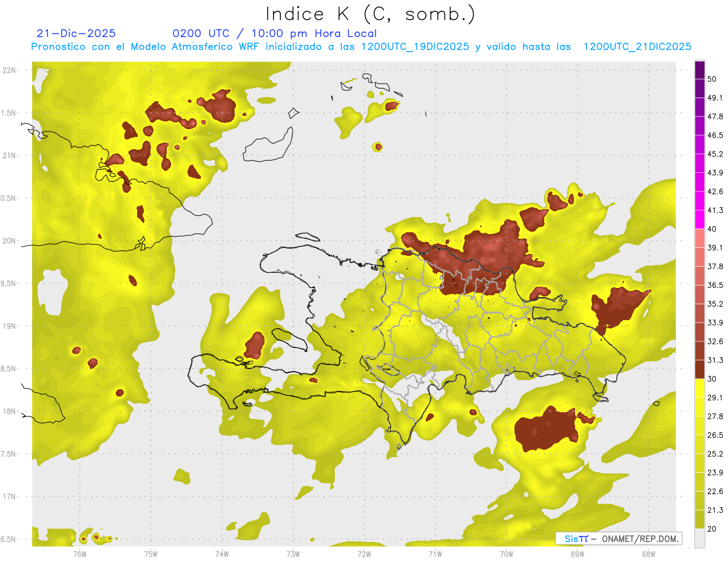The image size is (728, 562).
Task: Click the '74W' longitude label
Action: 221,554
